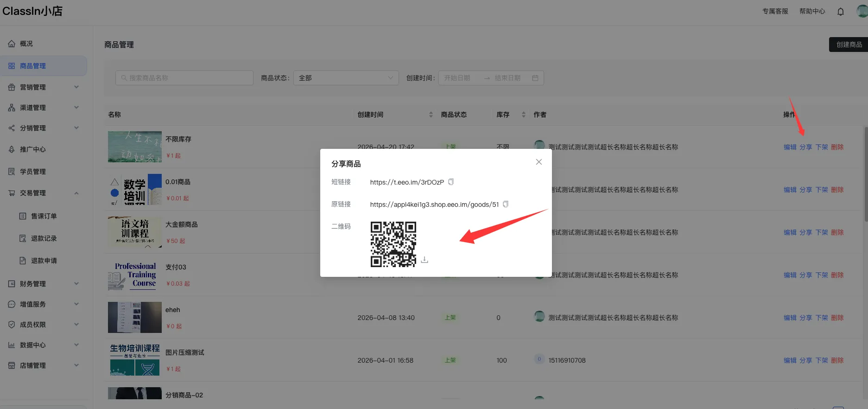The image size is (868, 409).
Task: Click the QR code image
Action: point(393,244)
